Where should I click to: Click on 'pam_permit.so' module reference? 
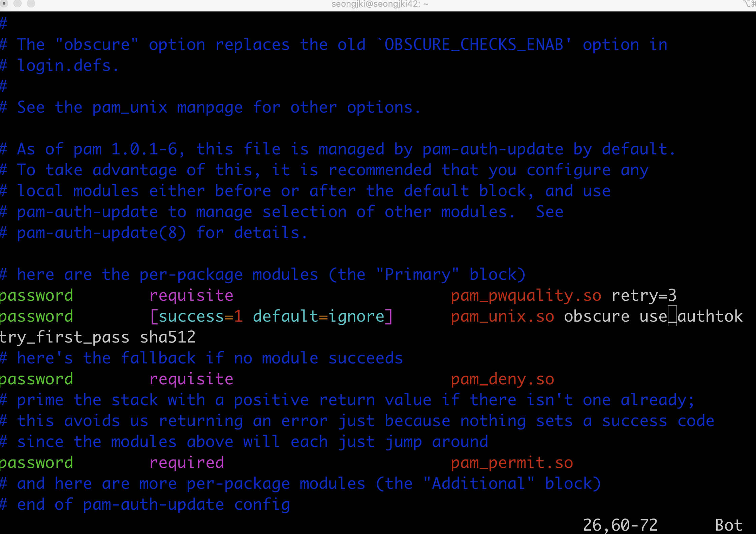(510, 462)
